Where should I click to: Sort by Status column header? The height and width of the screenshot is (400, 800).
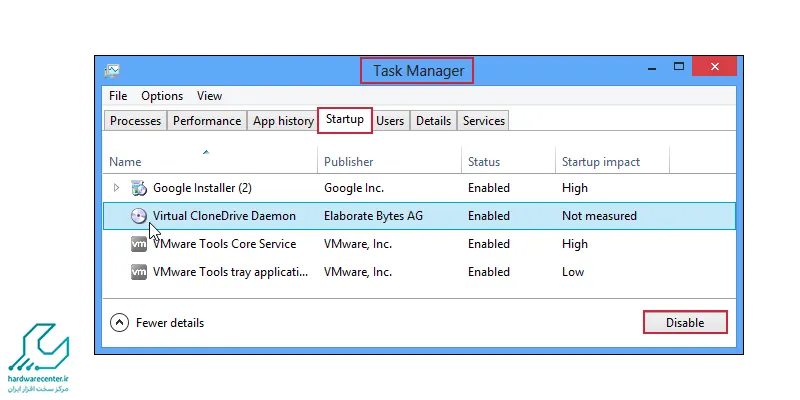(484, 162)
